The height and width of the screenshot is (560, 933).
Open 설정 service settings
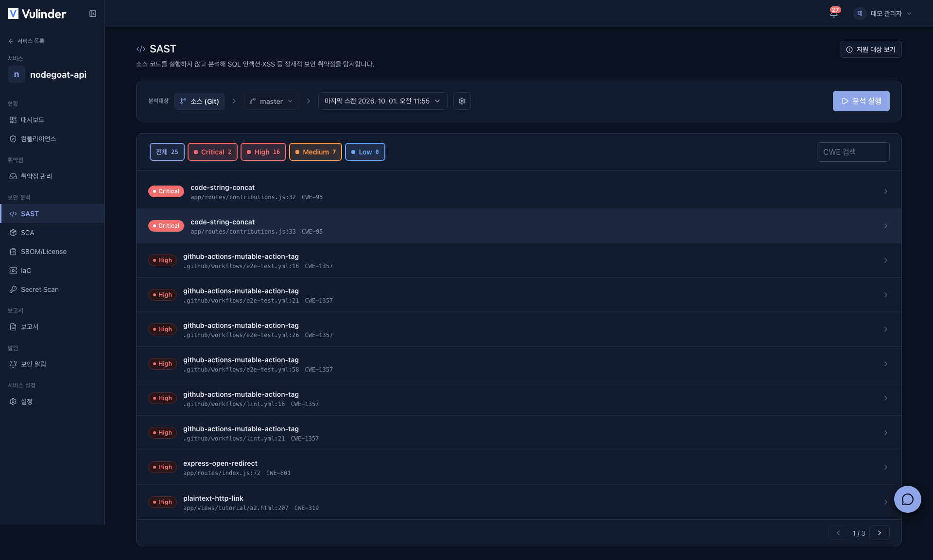click(52, 402)
